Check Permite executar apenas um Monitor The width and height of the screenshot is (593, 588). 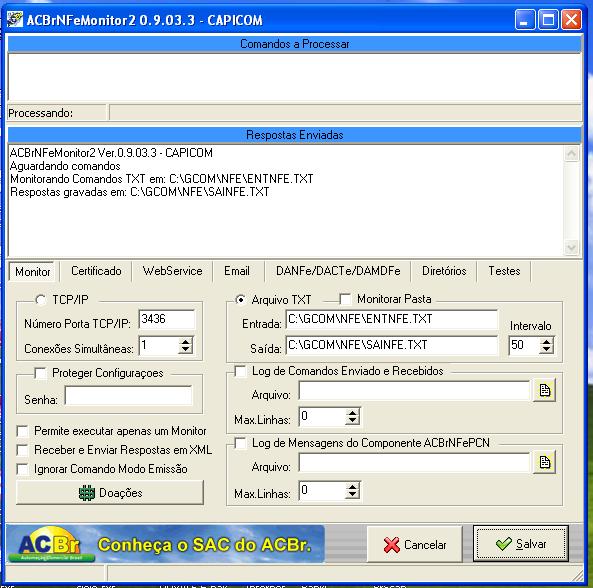point(22,431)
